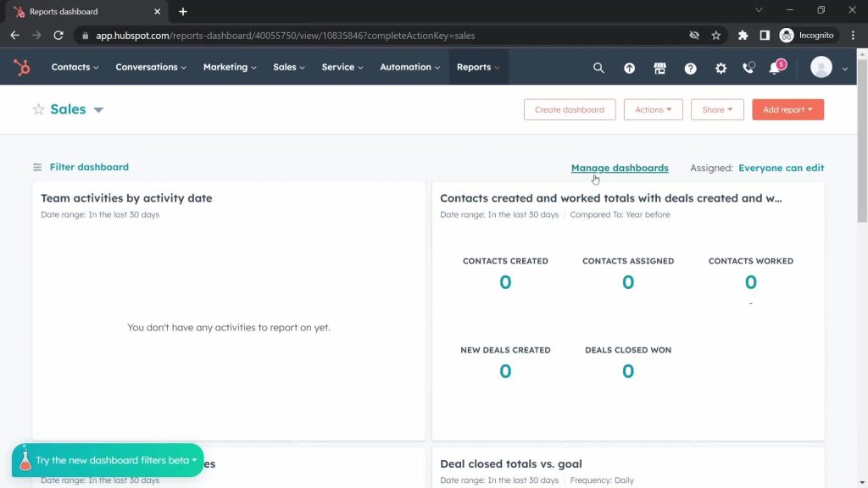Click the page vertical scrollbar
The image size is (868, 488).
pos(862,141)
